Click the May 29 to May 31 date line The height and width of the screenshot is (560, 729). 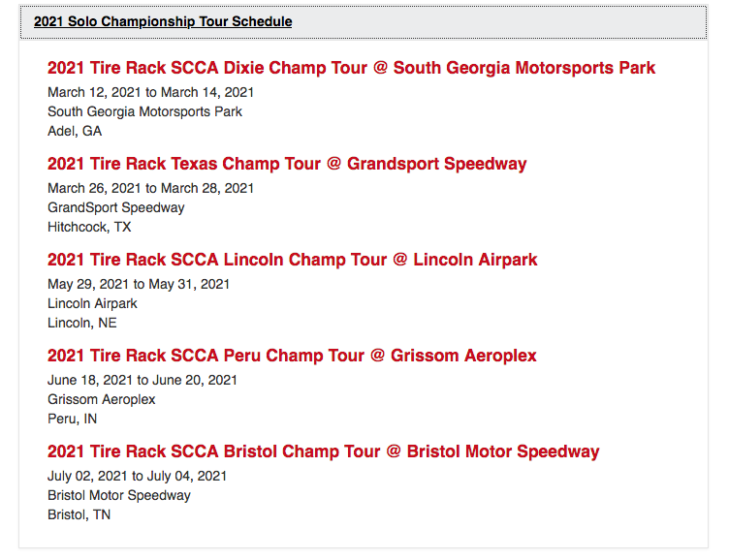[139, 284]
